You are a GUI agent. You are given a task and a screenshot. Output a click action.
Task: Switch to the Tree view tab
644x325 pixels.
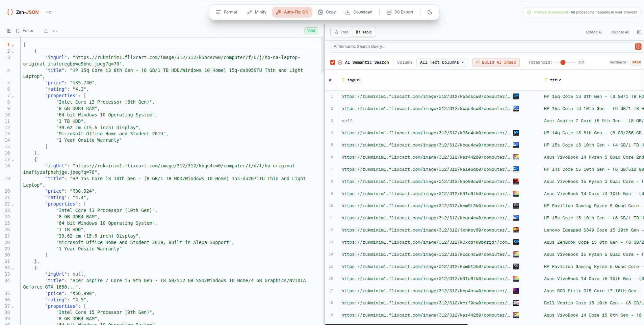(x=342, y=32)
